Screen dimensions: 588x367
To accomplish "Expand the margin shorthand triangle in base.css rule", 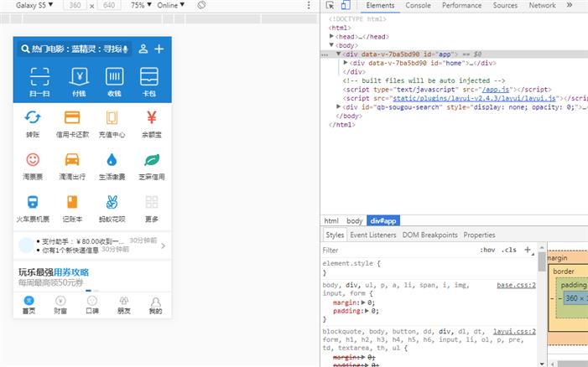I will pyautogui.click(x=363, y=302).
